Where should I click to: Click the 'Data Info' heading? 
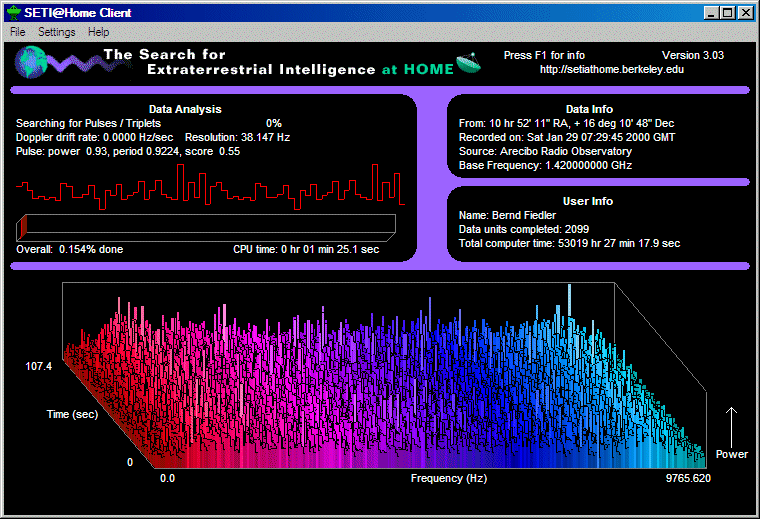point(589,110)
